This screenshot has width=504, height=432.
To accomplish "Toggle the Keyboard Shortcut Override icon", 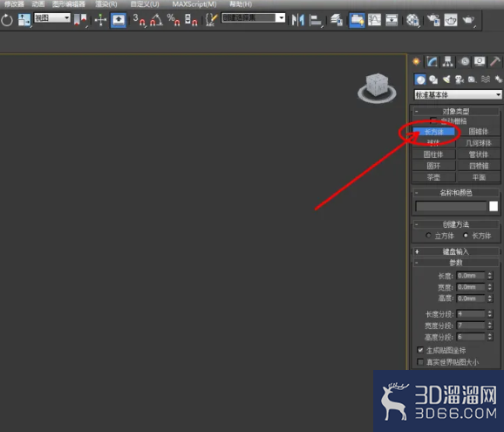I will [x=119, y=20].
